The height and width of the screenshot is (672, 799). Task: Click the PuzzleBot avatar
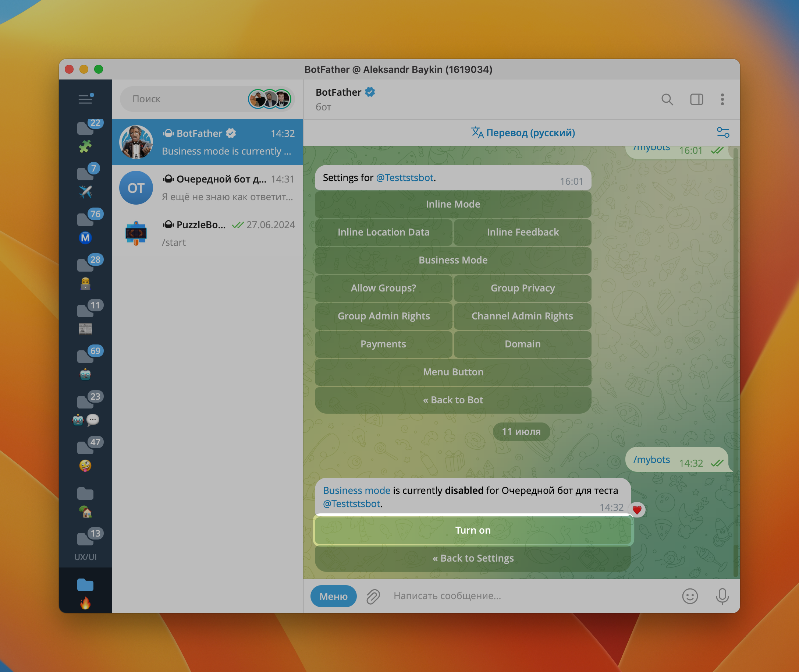pyautogui.click(x=136, y=234)
